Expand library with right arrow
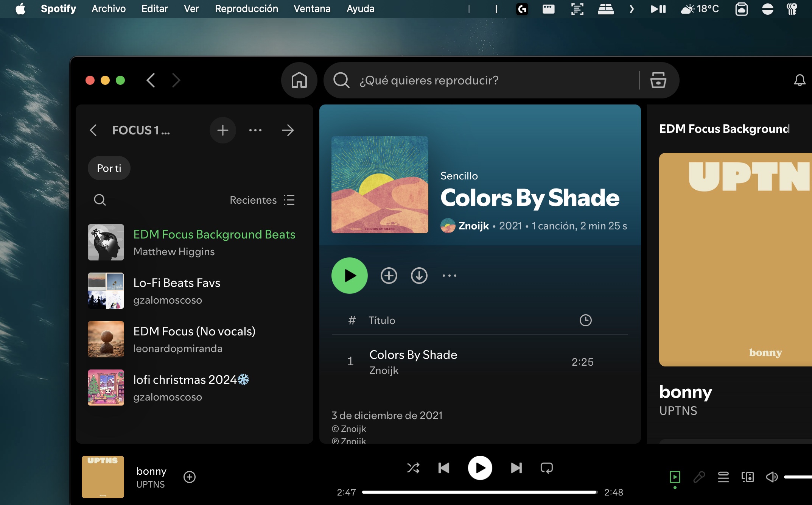 coord(288,130)
